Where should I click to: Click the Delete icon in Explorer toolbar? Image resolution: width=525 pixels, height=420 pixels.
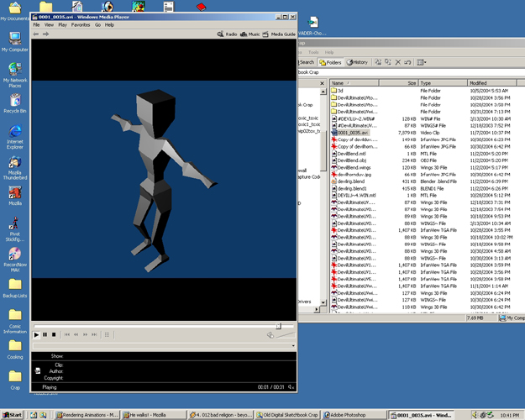[398, 62]
